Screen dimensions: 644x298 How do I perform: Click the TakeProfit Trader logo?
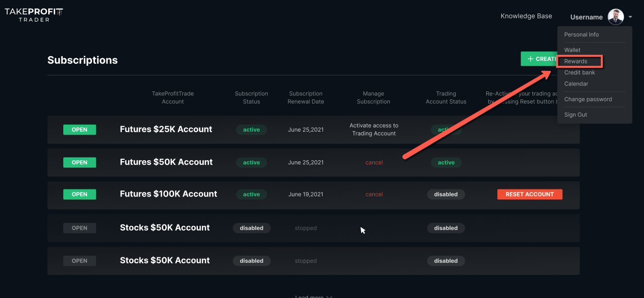click(x=34, y=15)
